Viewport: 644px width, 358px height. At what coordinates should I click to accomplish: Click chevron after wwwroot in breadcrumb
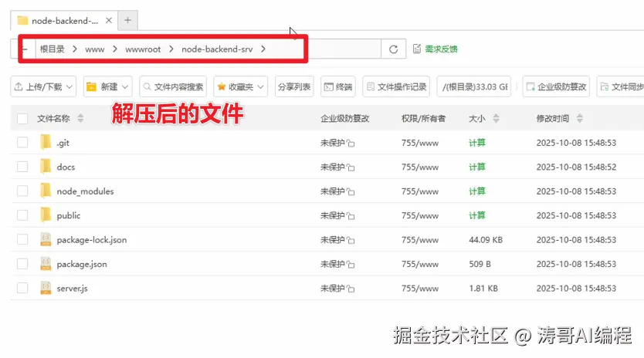tap(171, 49)
